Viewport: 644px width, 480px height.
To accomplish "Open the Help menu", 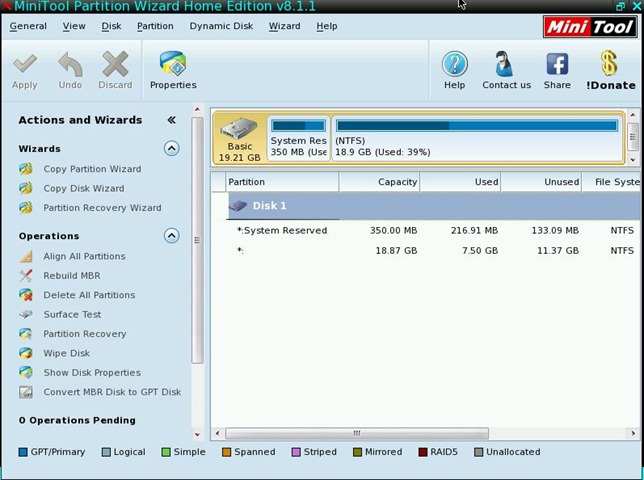I will pyautogui.click(x=327, y=26).
